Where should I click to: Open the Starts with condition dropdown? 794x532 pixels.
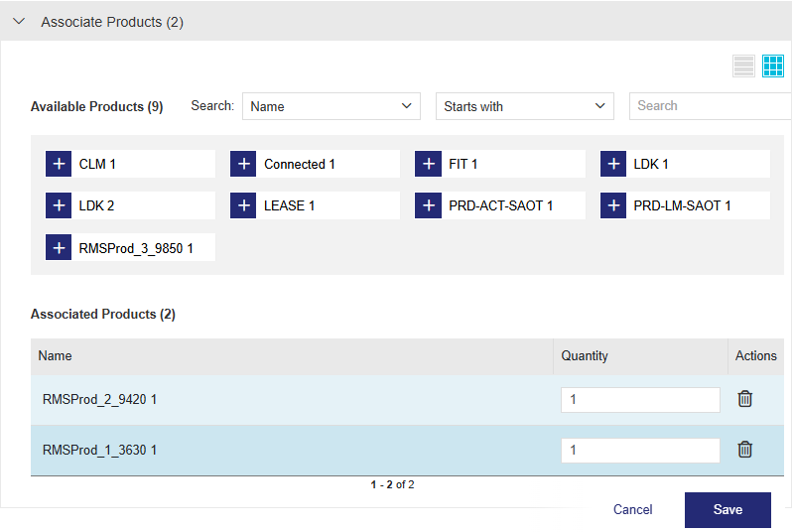coord(524,106)
